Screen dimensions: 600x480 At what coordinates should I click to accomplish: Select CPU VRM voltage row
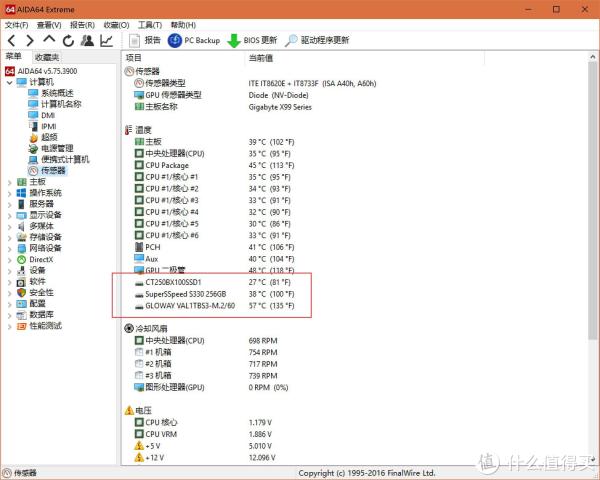pyautogui.click(x=203, y=434)
